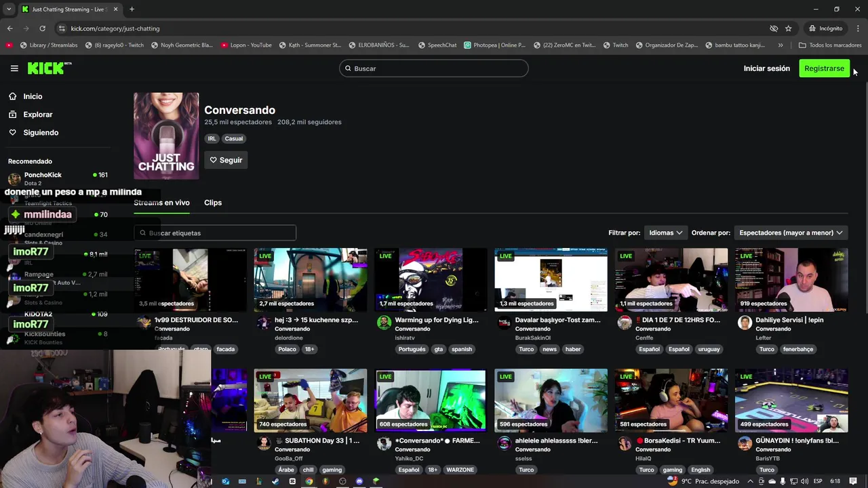Show hidden system tray icons

click(750, 481)
